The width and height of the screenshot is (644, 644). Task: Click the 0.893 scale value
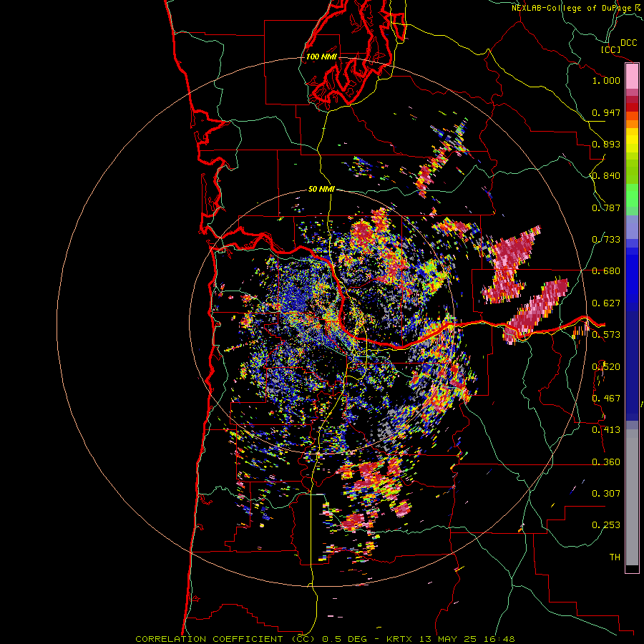pos(606,144)
